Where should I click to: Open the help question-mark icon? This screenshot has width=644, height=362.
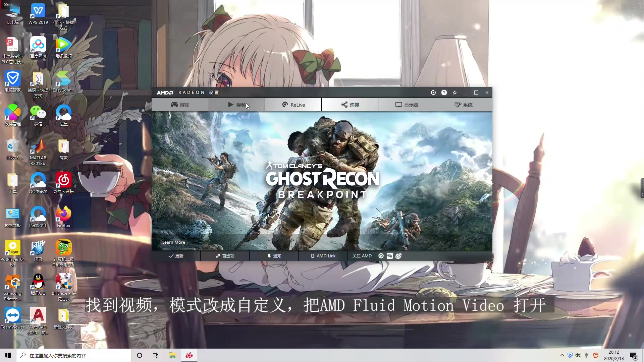444,93
